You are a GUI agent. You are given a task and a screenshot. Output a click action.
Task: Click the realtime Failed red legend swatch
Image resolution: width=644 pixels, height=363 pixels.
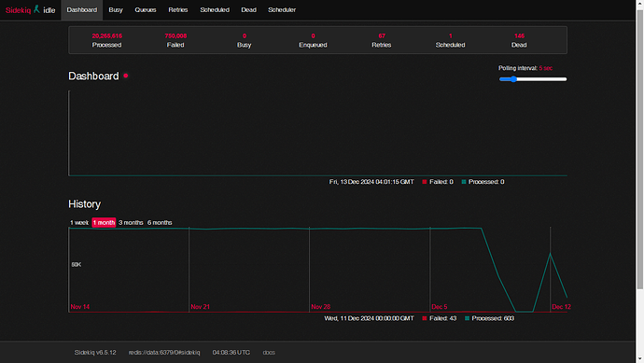tap(425, 182)
